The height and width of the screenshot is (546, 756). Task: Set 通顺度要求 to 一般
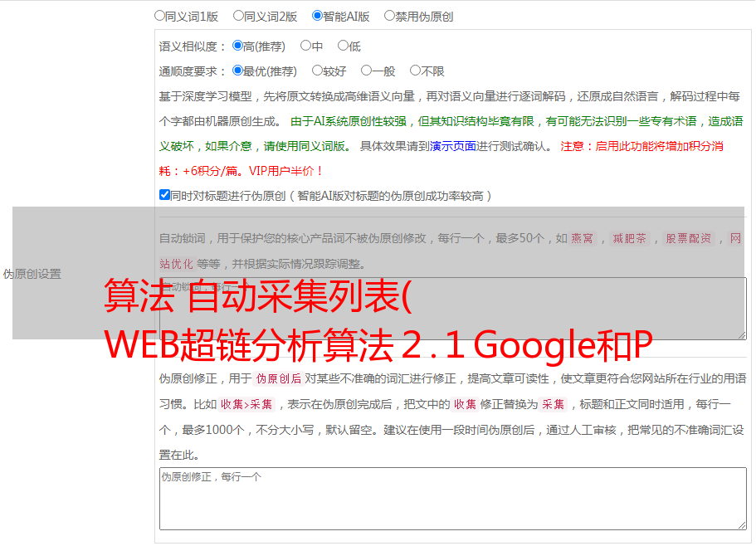[366, 71]
